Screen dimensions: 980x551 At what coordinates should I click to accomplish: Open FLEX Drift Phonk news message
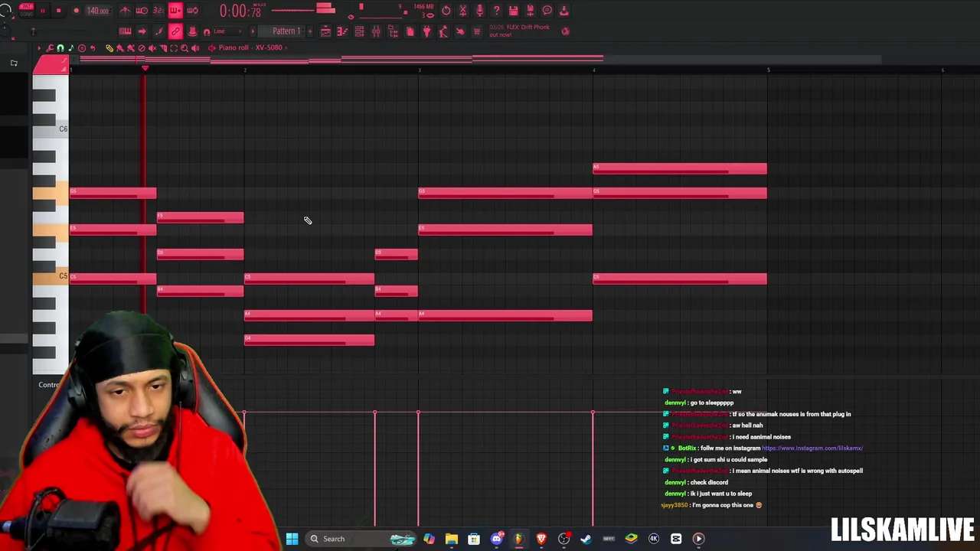[x=520, y=31]
